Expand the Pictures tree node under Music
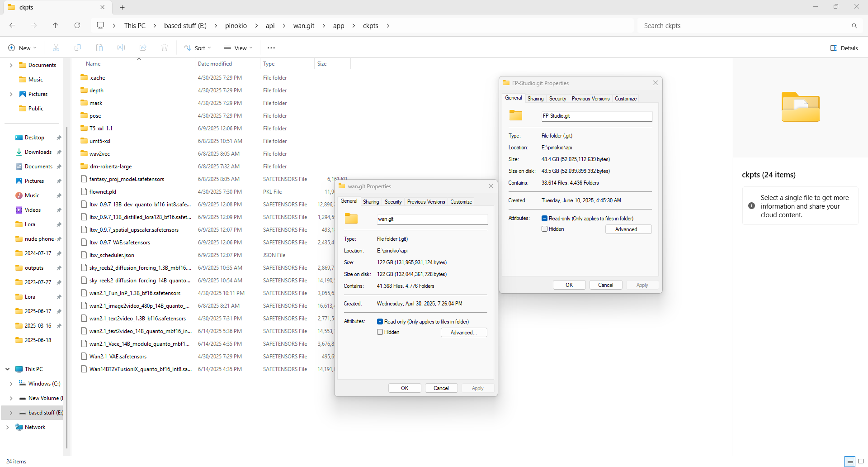Viewport: 868px width, 467px height. (11, 94)
